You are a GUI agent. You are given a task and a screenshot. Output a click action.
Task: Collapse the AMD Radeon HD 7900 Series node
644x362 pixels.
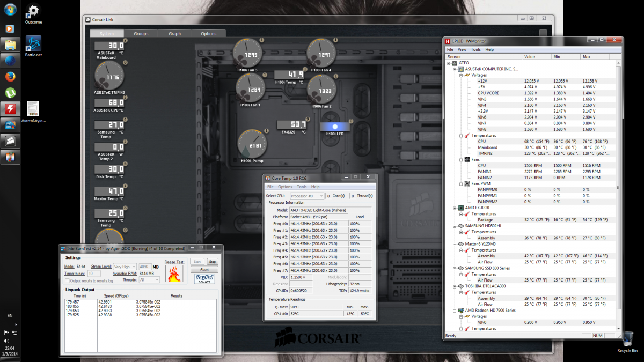[x=455, y=311]
